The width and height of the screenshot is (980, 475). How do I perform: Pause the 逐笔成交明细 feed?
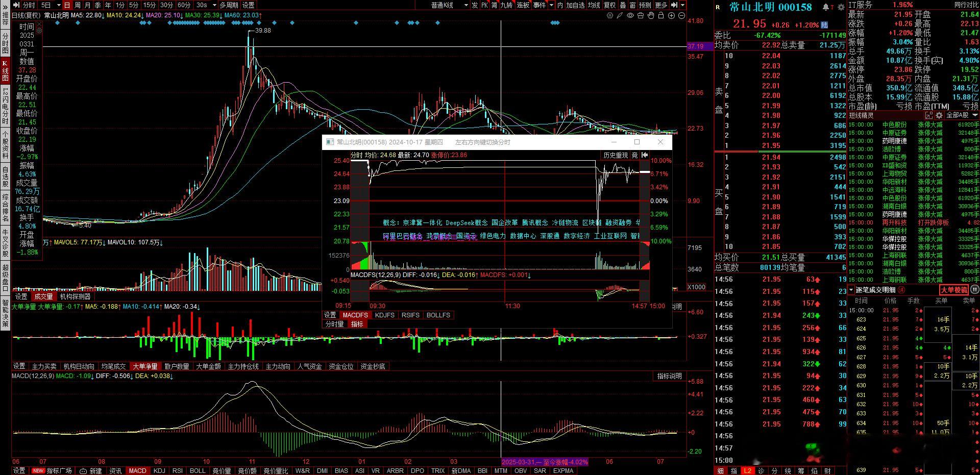(x=974, y=290)
